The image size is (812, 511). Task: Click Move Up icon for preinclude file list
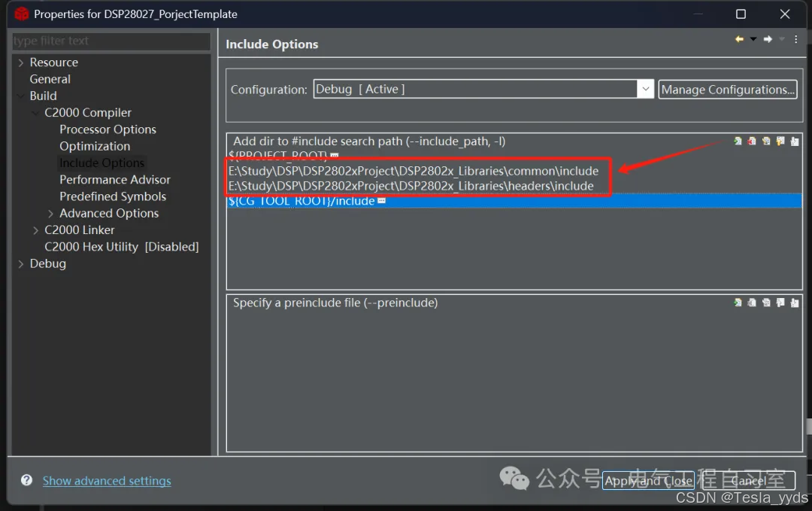click(780, 303)
